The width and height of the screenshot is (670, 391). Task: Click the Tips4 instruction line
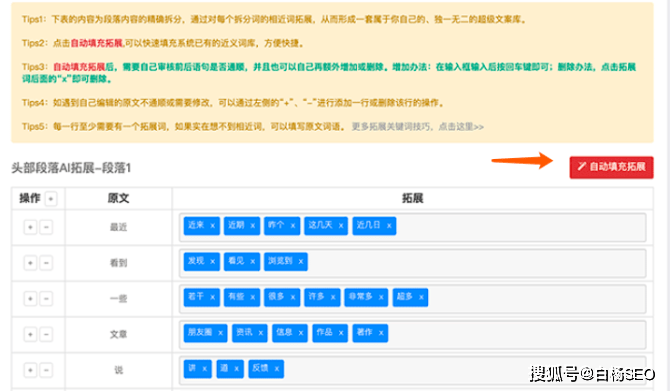point(234,103)
